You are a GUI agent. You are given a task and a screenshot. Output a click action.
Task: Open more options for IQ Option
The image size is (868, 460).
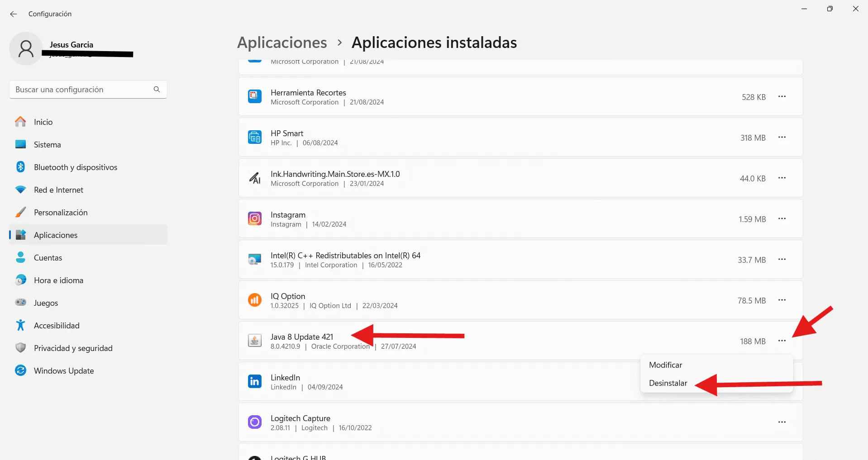[x=782, y=300]
